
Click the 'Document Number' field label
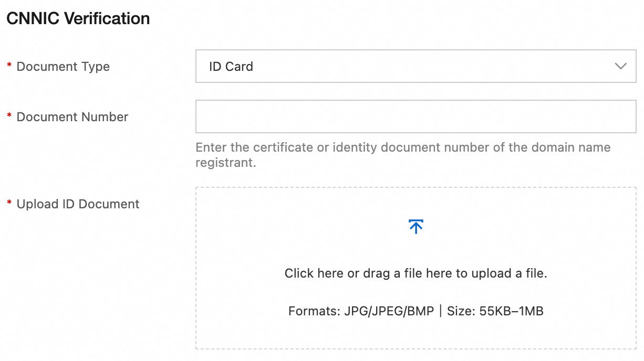72,117
